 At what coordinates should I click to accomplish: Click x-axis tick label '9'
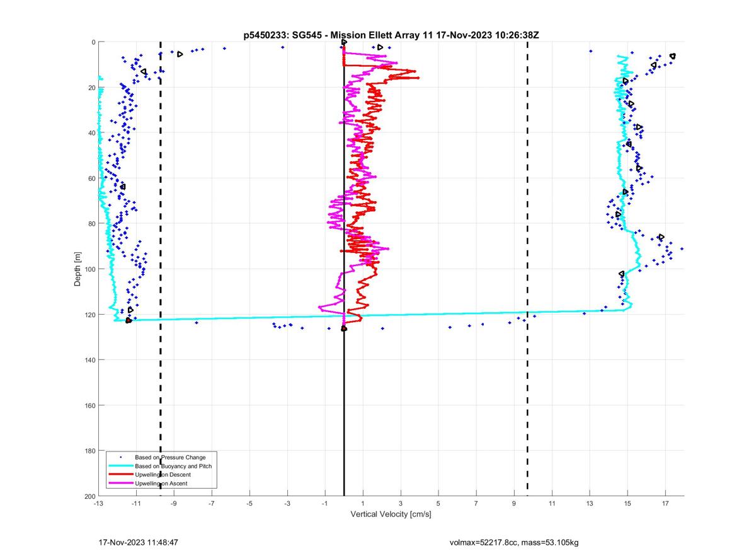pos(514,503)
